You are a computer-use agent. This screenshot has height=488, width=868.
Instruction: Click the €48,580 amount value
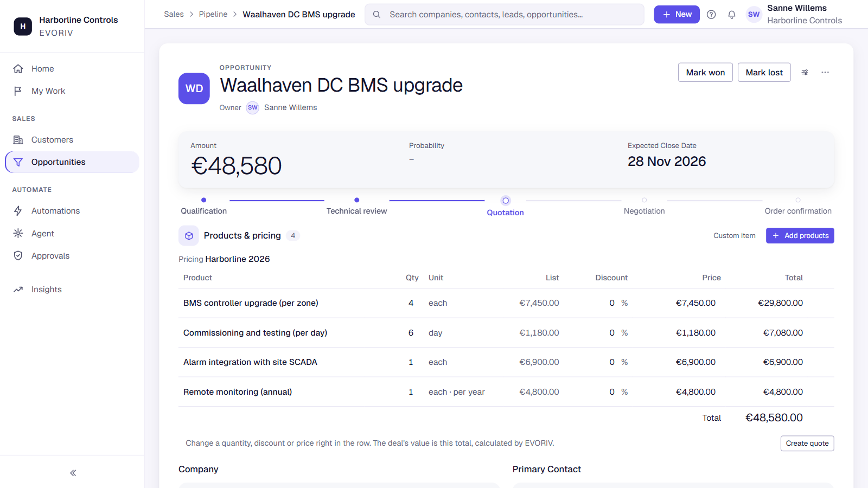(x=237, y=166)
